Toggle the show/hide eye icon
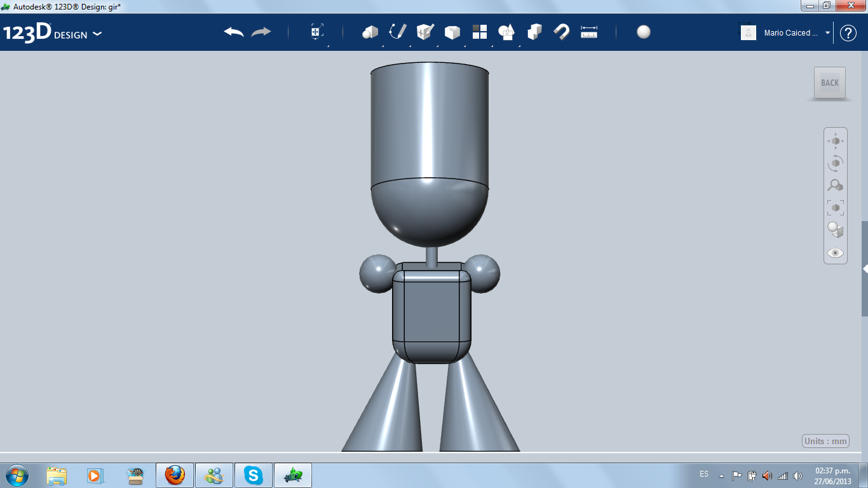This screenshot has height=488, width=868. pyautogui.click(x=836, y=253)
